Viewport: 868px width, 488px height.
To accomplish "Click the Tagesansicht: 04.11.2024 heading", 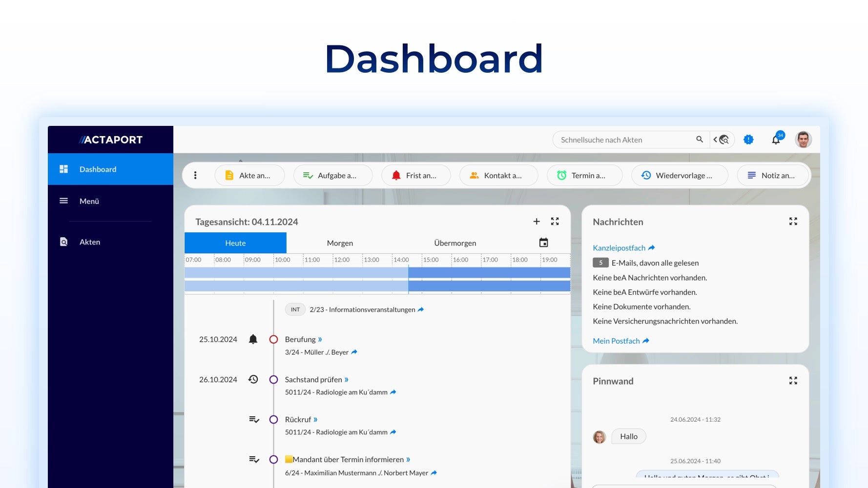I will 247,222.
